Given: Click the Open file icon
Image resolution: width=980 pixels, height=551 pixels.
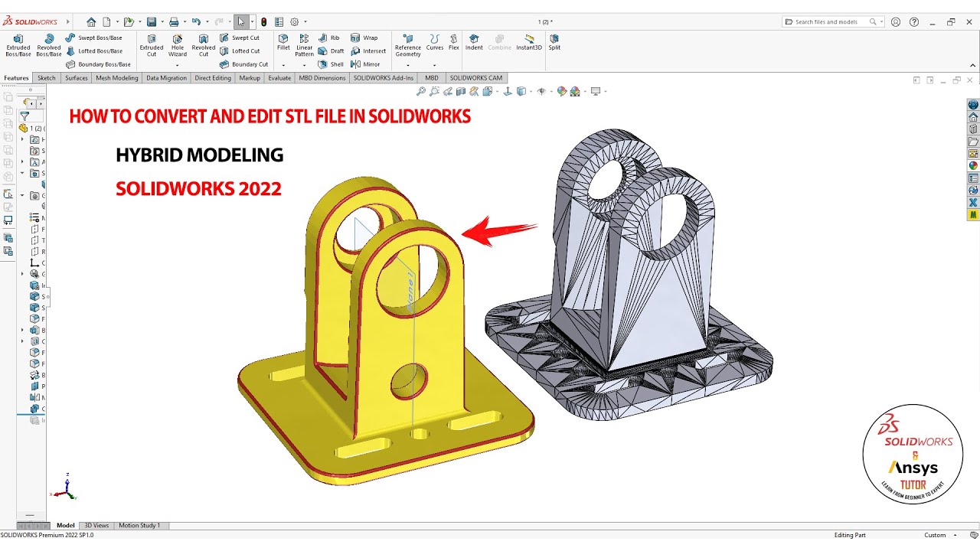Looking at the screenshot, I should pyautogui.click(x=129, y=22).
